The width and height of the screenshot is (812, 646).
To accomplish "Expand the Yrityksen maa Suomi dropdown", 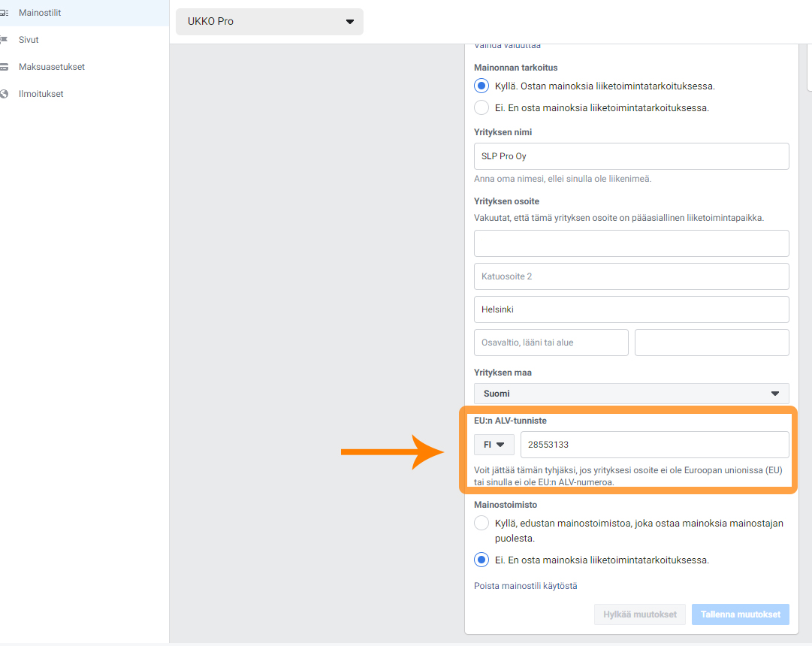I will (x=631, y=394).
